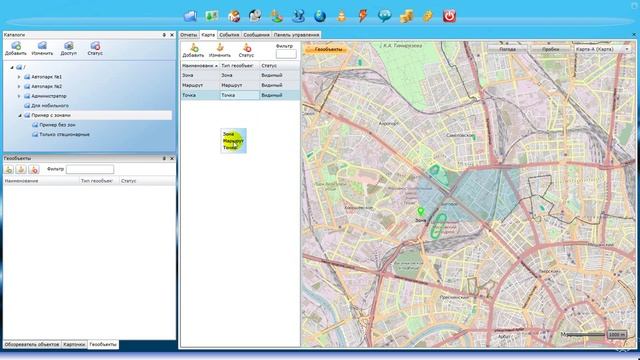Open the blue joystick icon in top toolbar
The width and height of the screenshot is (640, 360).
pyautogui.click(x=298, y=16)
